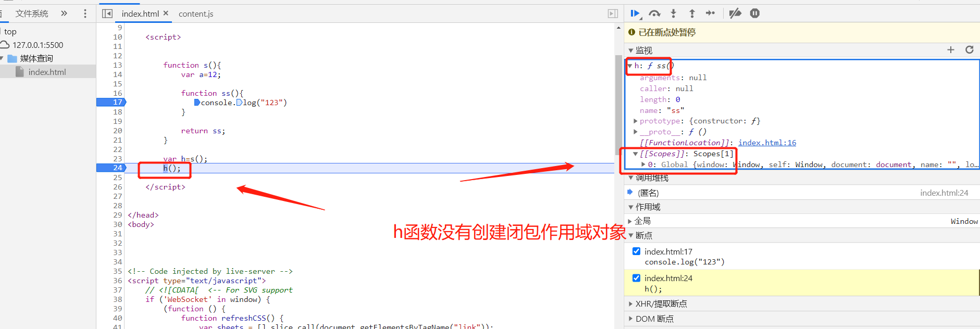This screenshot has height=329, width=980.
Task: Step over next function call
Action: pos(654,14)
